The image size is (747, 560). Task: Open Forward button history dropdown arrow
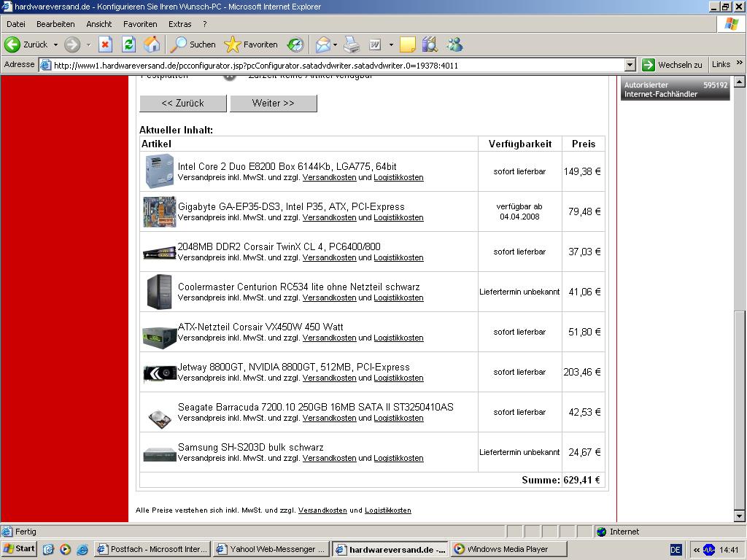tap(88, 44)
